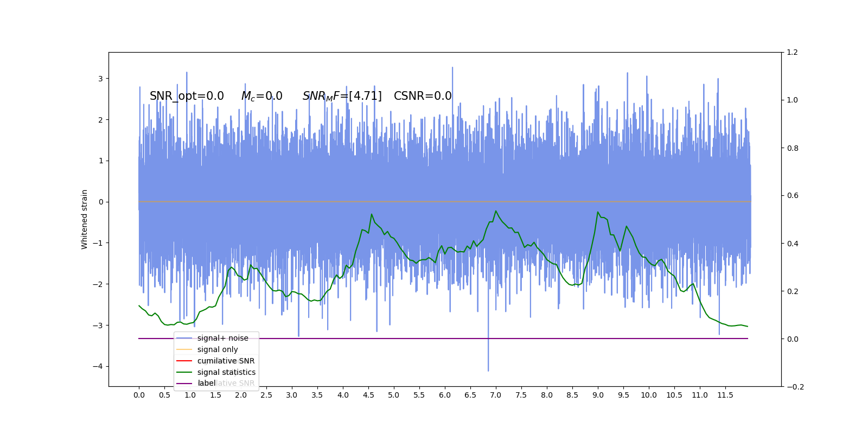Click x-axis tick label '3.5'
This screenshot has width=868, height=434.
[317, 395]
